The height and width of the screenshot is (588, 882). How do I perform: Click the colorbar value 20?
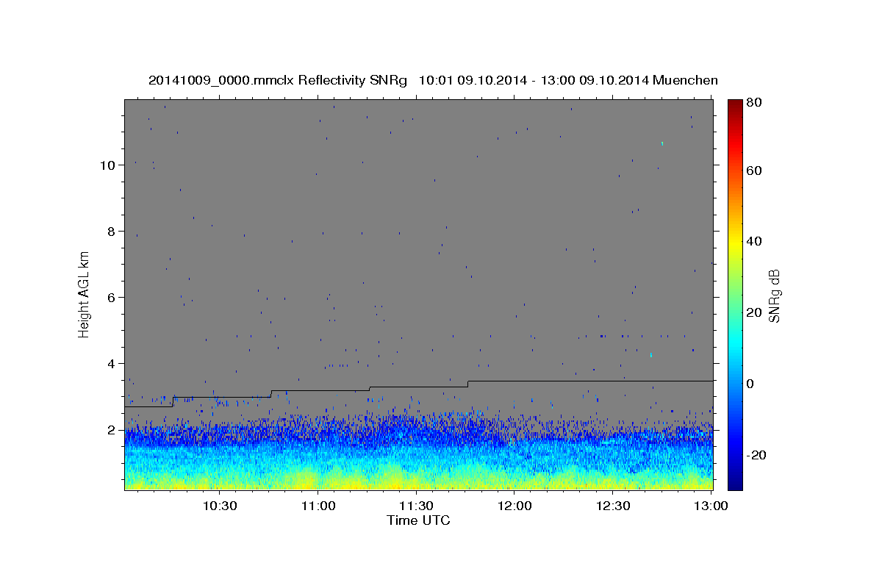tap(753, 313)
